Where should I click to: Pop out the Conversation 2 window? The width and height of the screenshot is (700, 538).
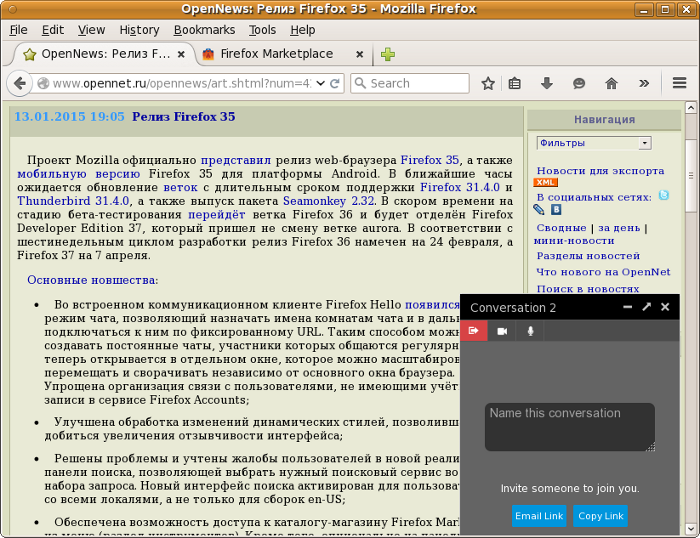(x=647, y=308)
